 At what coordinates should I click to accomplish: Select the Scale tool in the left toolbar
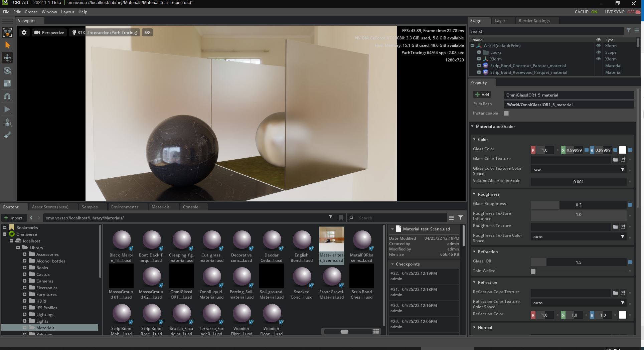(7, 83)
